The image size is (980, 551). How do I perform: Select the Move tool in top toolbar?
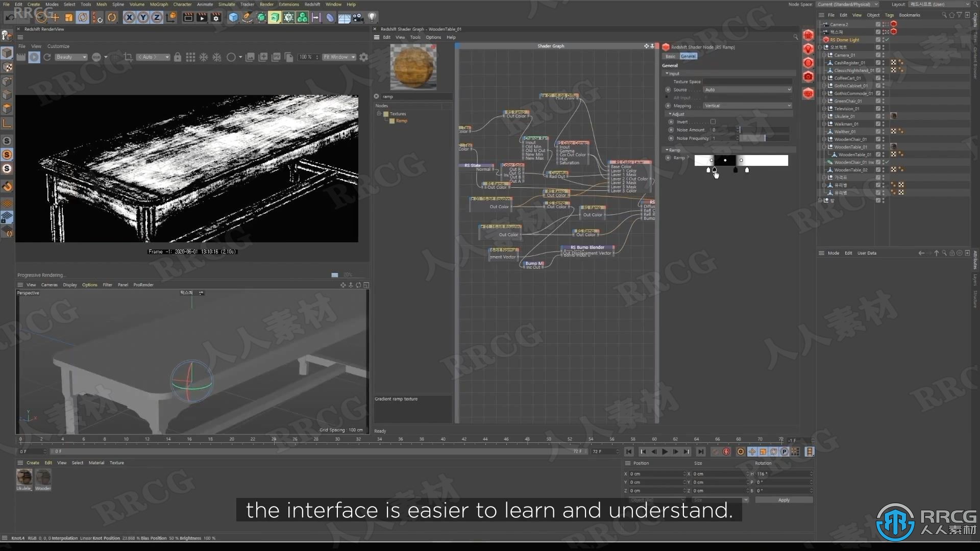tap(55, 18)
